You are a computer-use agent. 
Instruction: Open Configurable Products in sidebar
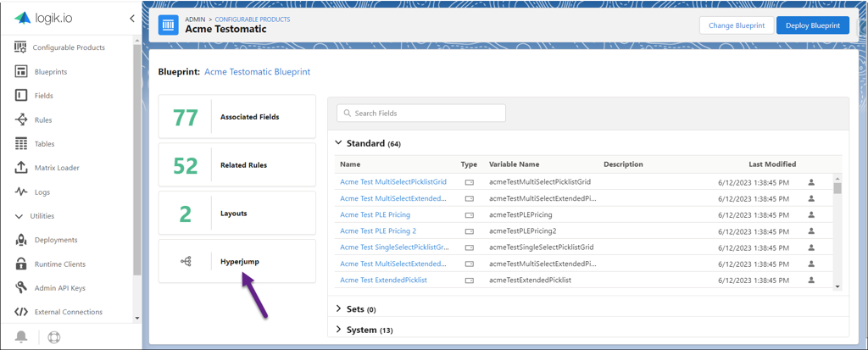(69, 47)
